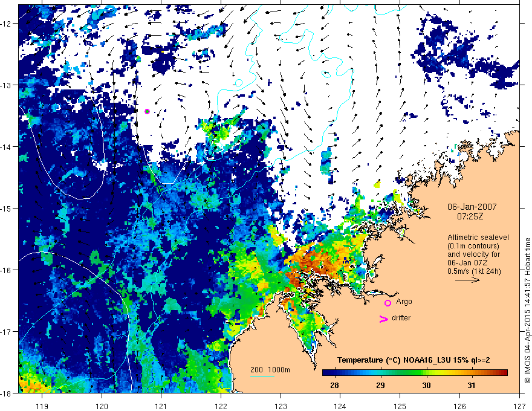This screenshot has width=532, height=411.
Task: Click the velocity scale arrow in legend
Action: [467, 280]
